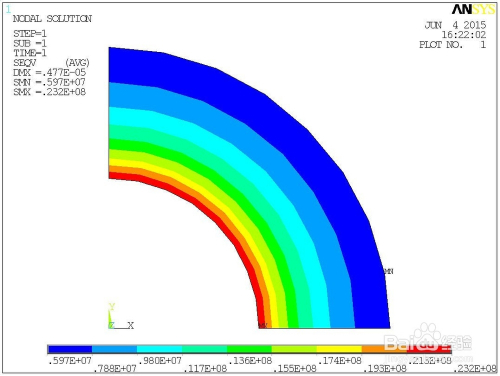Click the '.174E+08' legend value
Image resolution: width=500 pixels, height=376 pixels.
click(x=340, y=361)
